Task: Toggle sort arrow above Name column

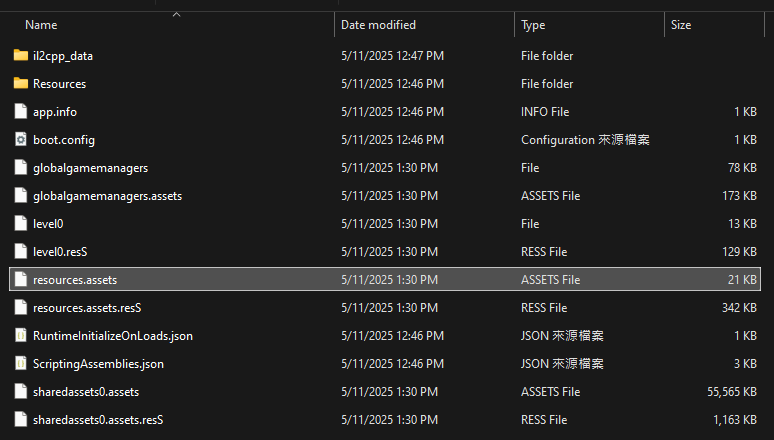Action: click(176, 15)
